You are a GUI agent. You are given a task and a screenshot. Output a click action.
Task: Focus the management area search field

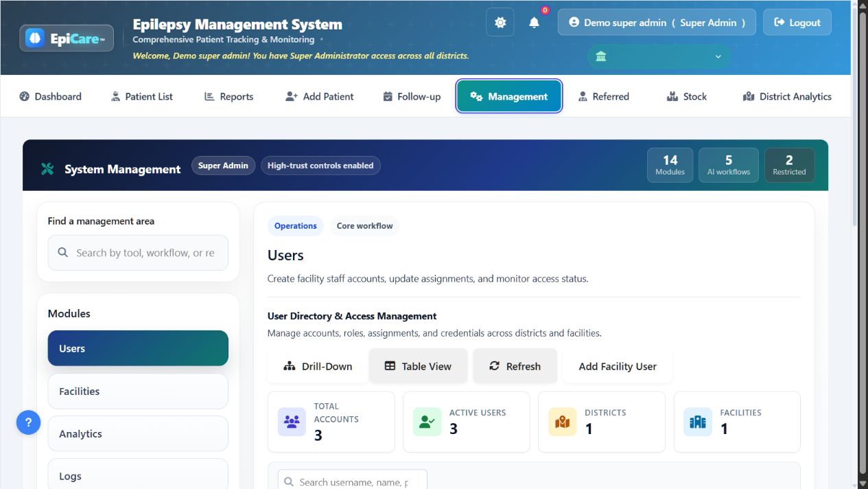pos(138,253)
